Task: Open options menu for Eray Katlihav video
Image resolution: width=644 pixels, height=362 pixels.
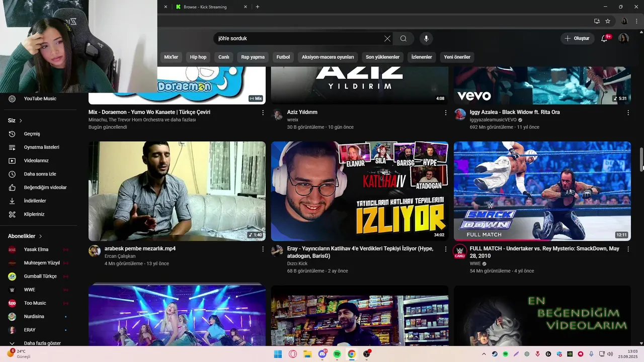Action: tap(445, 249)
